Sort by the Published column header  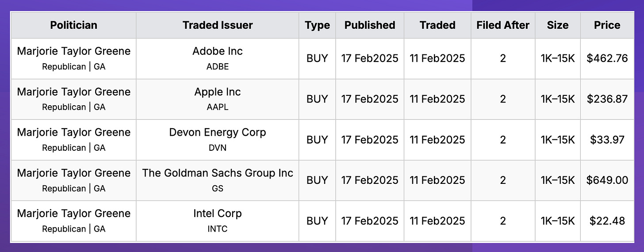pos(370,25)
